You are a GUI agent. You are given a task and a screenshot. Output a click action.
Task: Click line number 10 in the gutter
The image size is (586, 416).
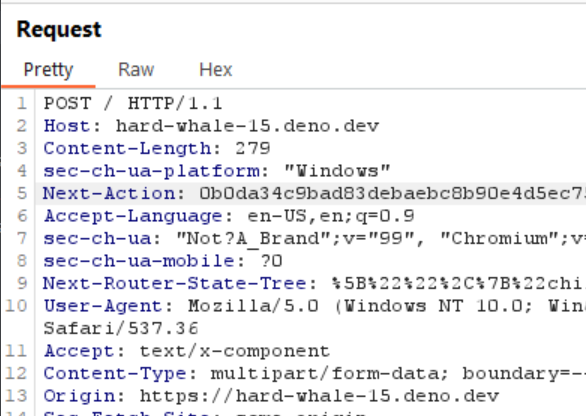(16, 306)
